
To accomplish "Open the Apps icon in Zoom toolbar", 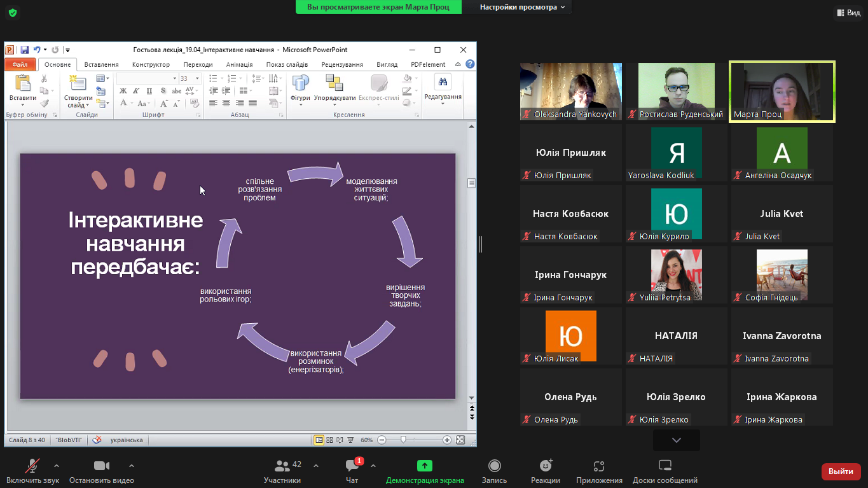I will pyautogui.click(x=598, y=466).
